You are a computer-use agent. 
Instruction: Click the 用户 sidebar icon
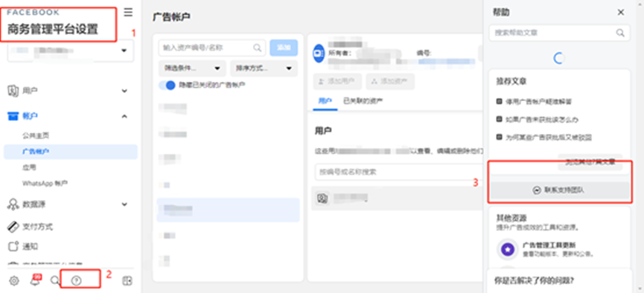[13, 91]
